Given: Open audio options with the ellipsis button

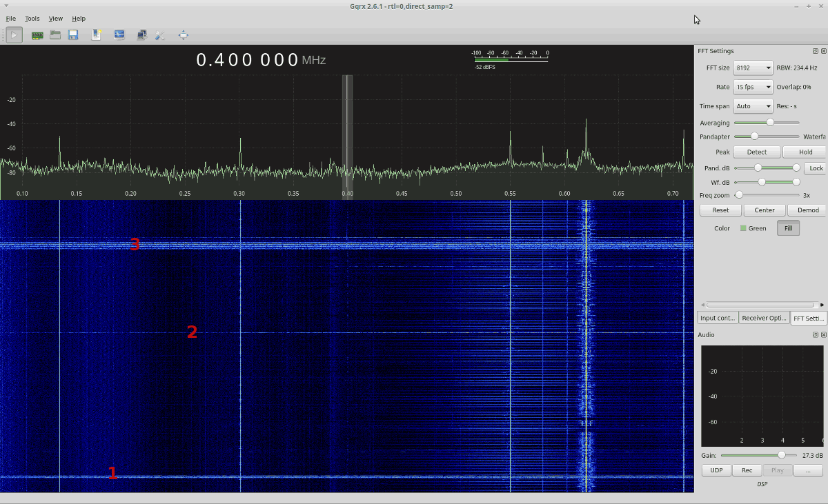Looking at the screenshot, I should coord(807,470).
